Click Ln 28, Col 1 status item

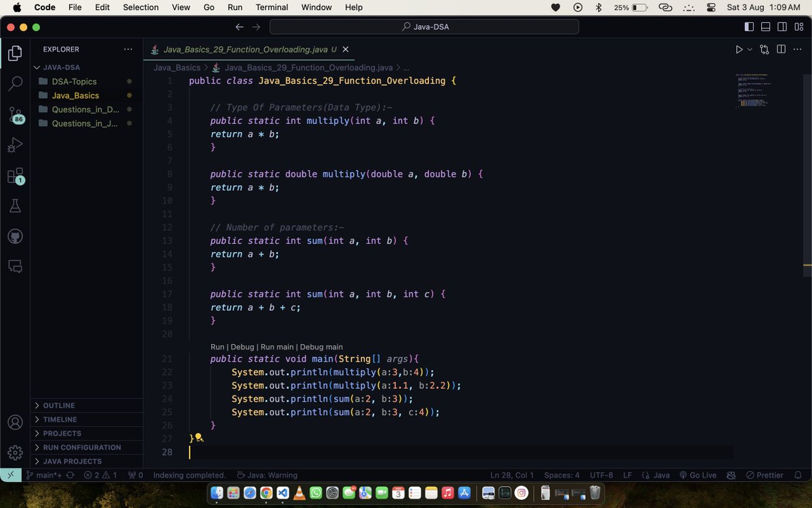(512, 475)
